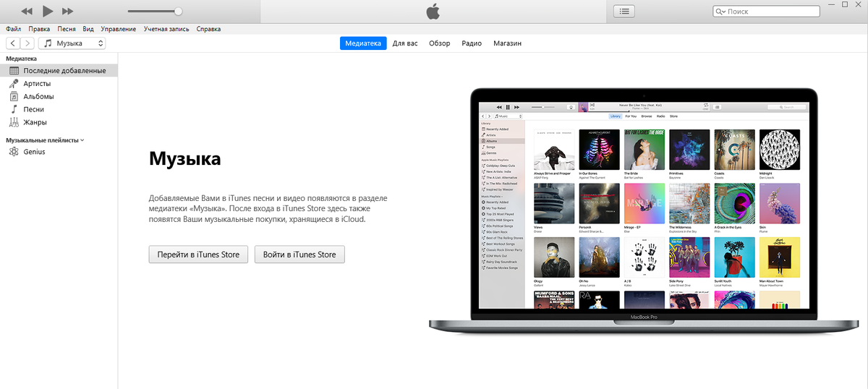Open the list view button beside search
The image size is (868, 389).
click(x=624, y=12)
